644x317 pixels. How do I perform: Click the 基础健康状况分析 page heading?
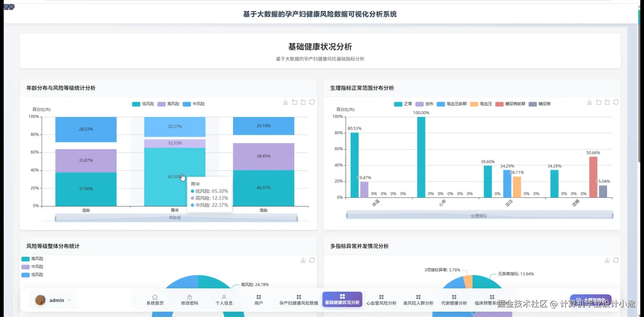click(x=320, y=46)
